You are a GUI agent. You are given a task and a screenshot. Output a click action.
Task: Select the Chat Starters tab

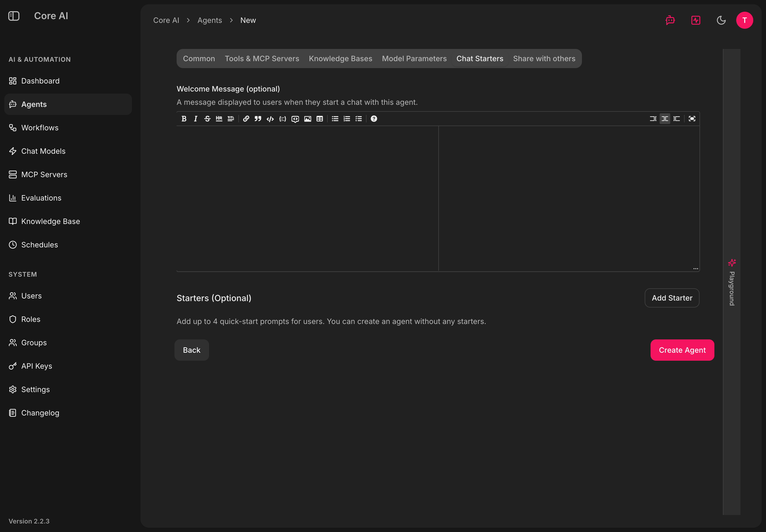pyautogui.click(x=480, y=59)
